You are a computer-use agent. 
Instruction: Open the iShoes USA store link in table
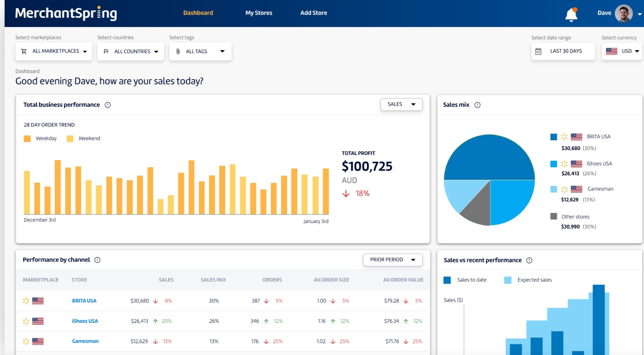click(85, 321)
